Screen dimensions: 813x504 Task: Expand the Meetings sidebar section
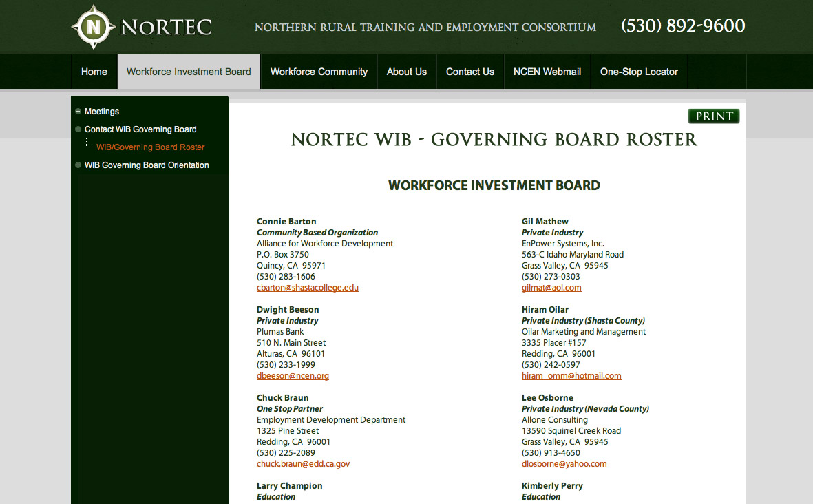[x=78, y=111]
